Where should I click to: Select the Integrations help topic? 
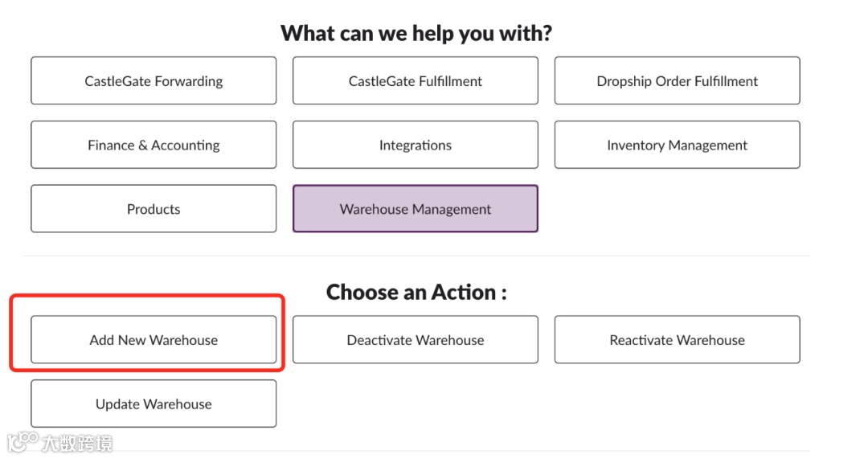416,145
